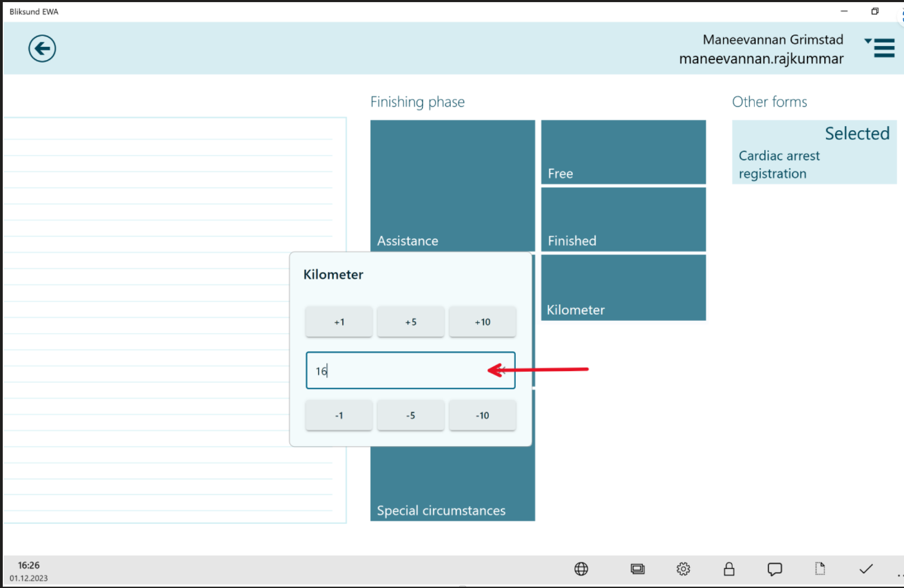The height and width of the screenshot is (588, 904).
Task: Select the Finished tile
Action: pos(623,220)
